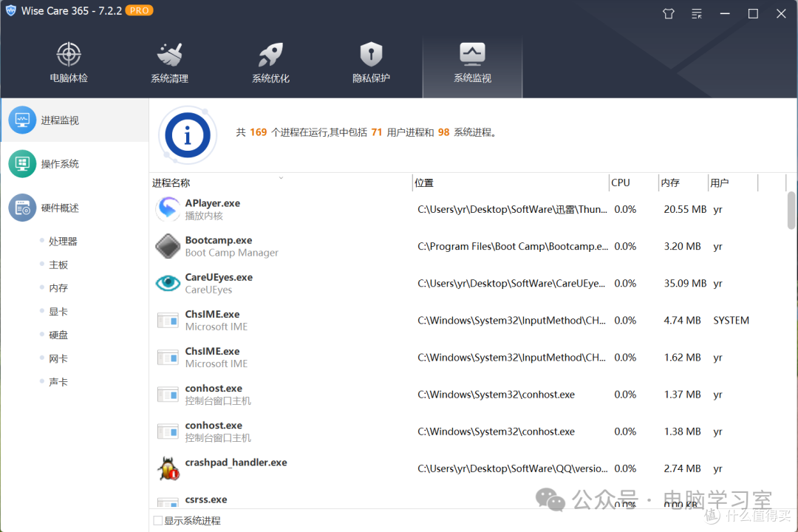Click the 35.09 MB memory value

pos(685,283)
